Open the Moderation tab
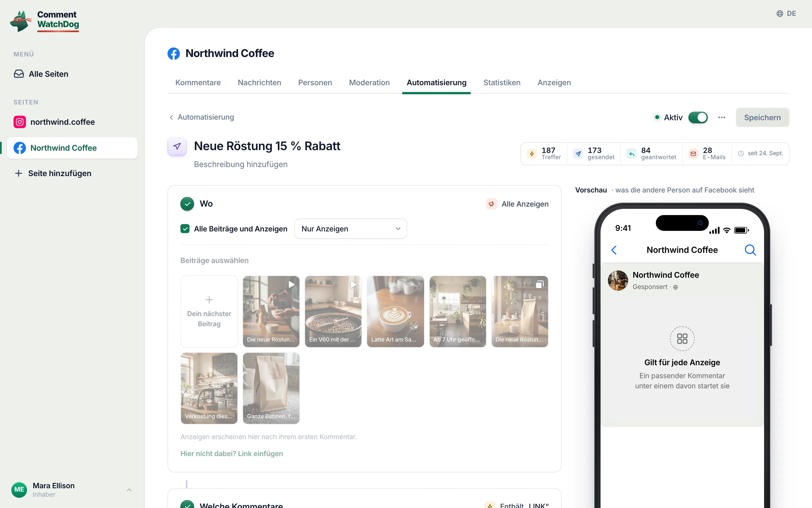Image resolution: width=812 pixels, height=508 pixels. (369, 83)
